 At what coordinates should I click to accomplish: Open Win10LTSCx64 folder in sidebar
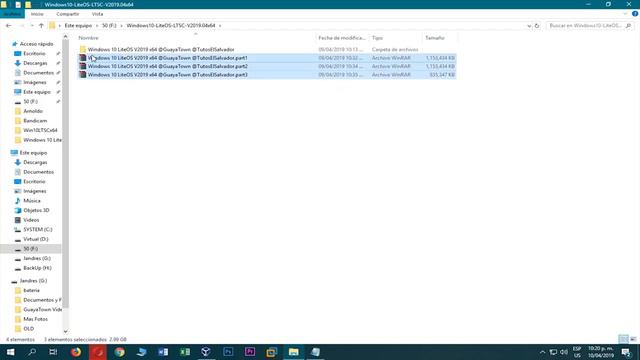tap(40, 130)
